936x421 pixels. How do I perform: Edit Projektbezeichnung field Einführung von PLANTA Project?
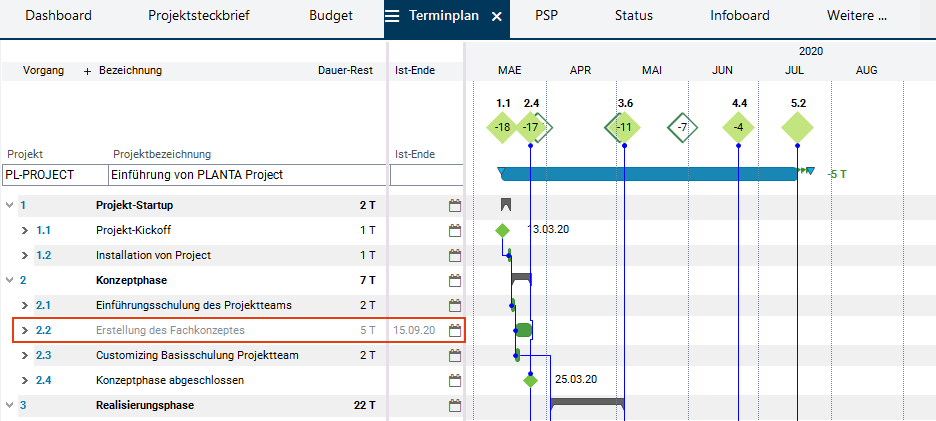tap(247, 176)
